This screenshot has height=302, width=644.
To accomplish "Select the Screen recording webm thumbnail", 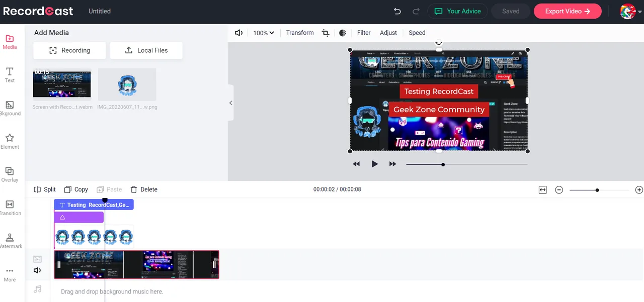I will point(62,84).
